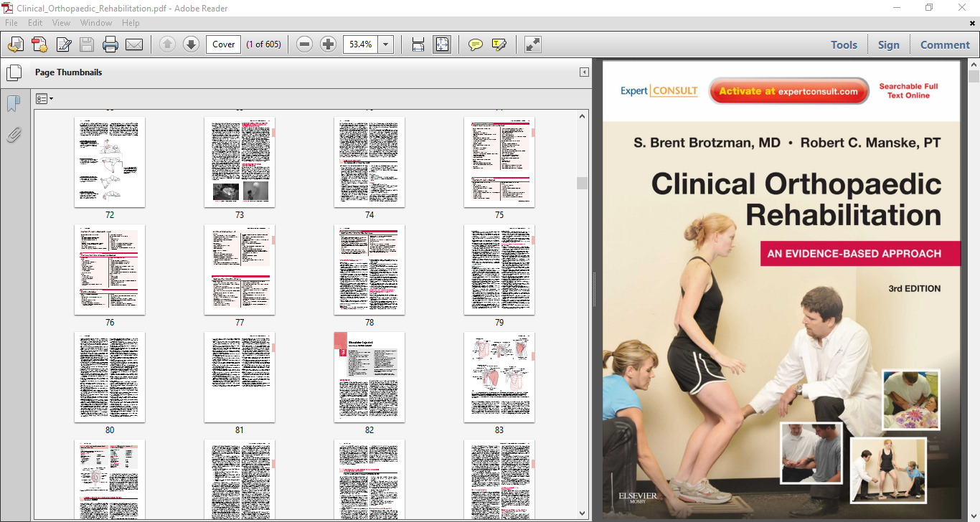Screen dimensions: 980x522
Task: Click the Zoom out minus button
Action: tap(304, 44)
